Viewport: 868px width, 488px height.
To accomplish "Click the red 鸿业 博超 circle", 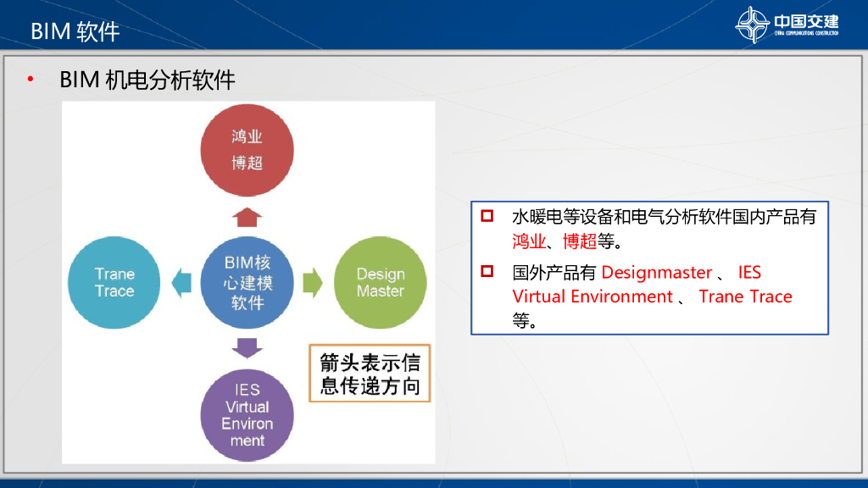I will 247,150.
